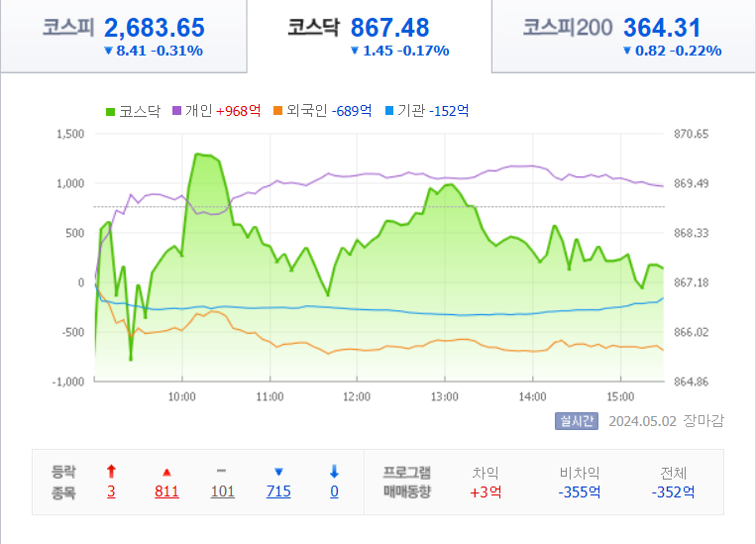The width and height of the screenshot is (756, 544).
Task: Open the unchanged stocks count 101
Action: (x=222, y=491)
